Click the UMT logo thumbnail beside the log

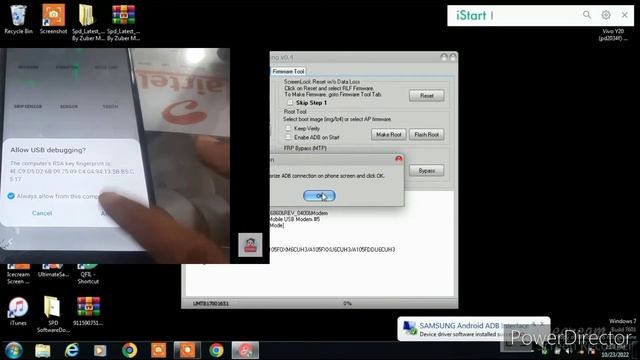tap(250, 245)
